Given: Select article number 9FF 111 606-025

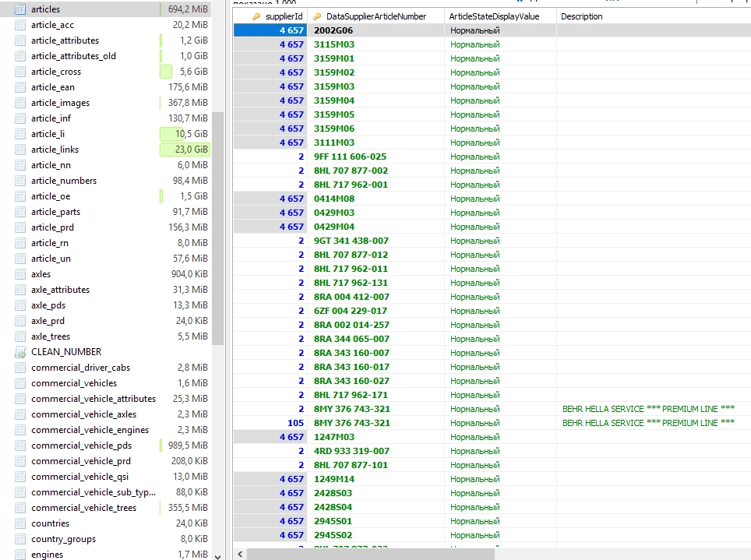Looking at the screenshot, I should (350, 157).
